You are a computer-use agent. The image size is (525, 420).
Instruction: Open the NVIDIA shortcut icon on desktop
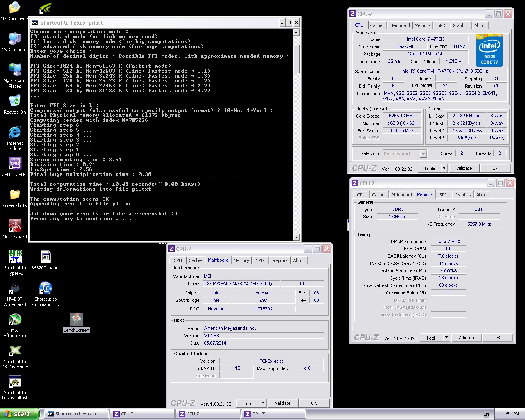[46, 8]
